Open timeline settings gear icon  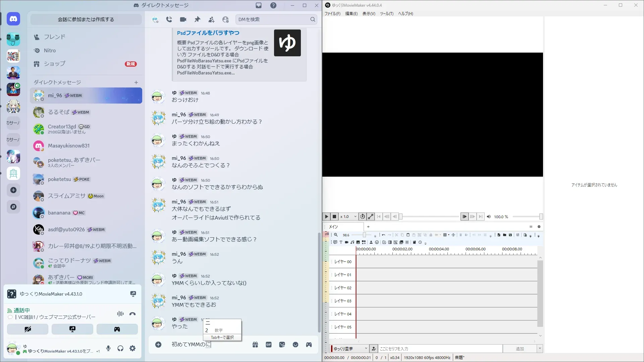pos(539,227)
